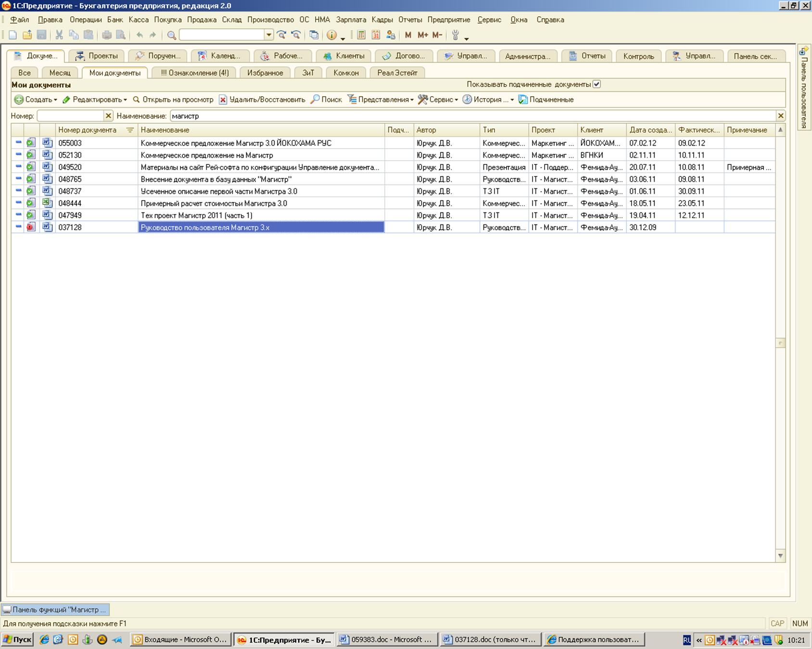
Task: Toggle Показывать подчиненные документы checkbox
Action: coord(596,84)
